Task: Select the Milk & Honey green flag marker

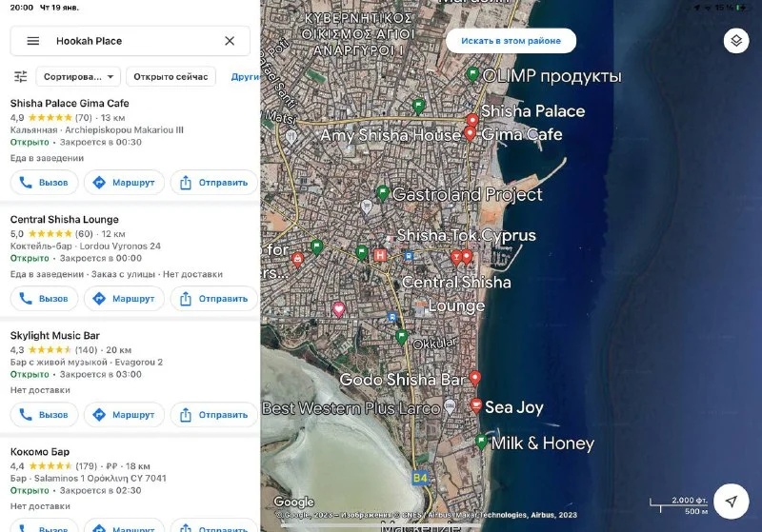Action: tap(482, 442)
